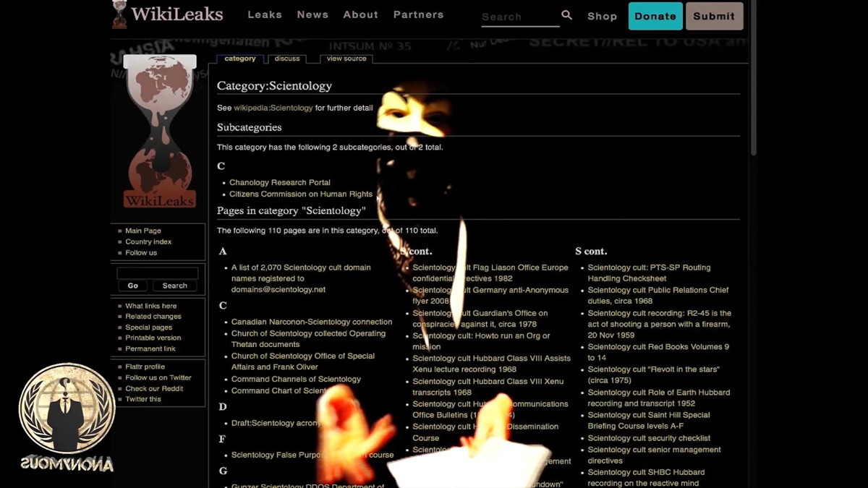The width and height of the screenshot is (868, 488).
Task: Open "Revolt in the stars" link
Action: [x=654, y=374]
